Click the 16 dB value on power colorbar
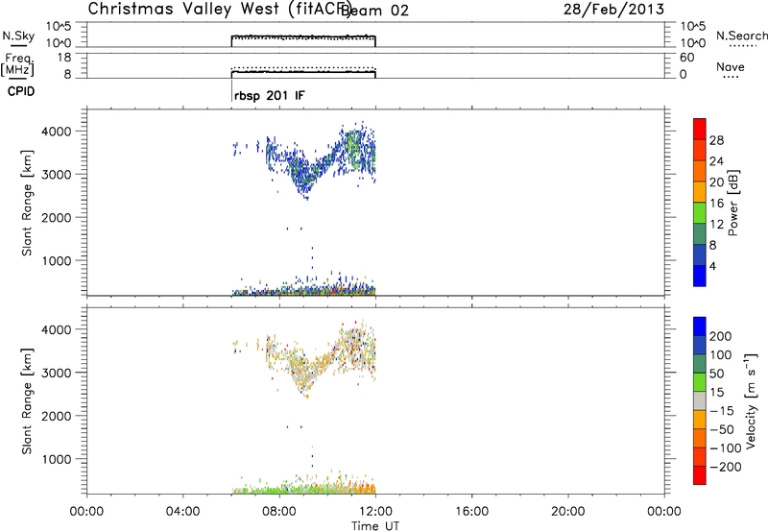 pos(716,204)
